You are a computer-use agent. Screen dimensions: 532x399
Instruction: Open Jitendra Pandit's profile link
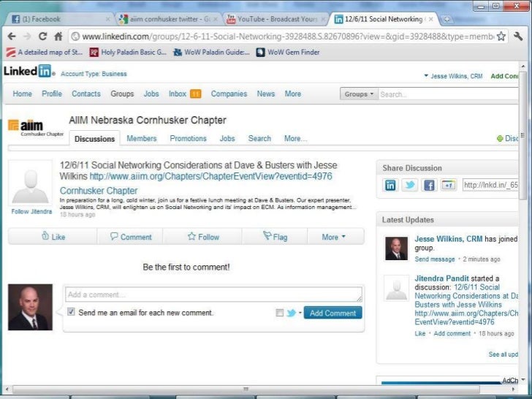(x=441, y=278)
